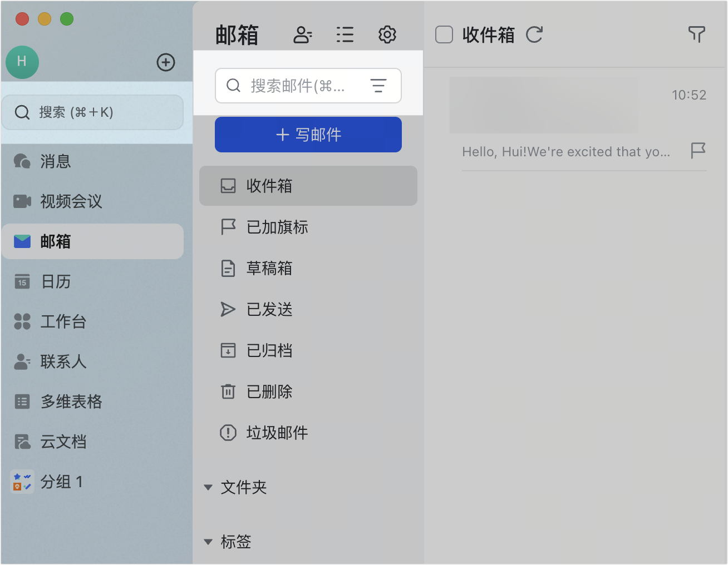
Task: Open 工作台 in the sidebar
Action: 92,321
